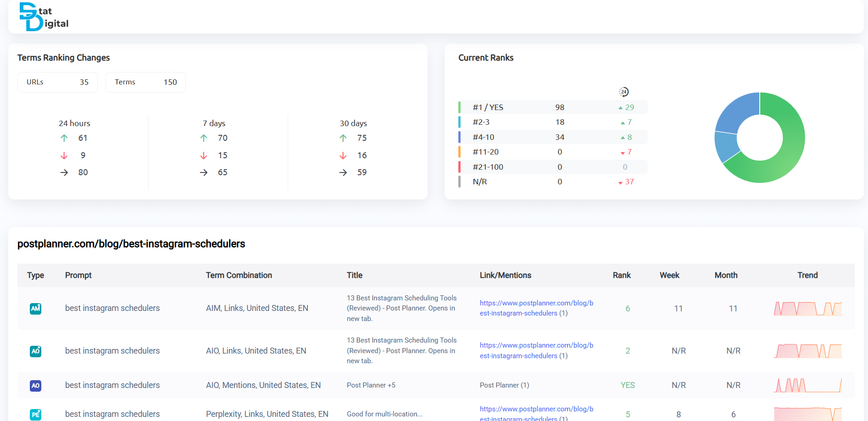Click the trend sparkline in the Perplexity row
The image size is (868, 421).
tap(808, 414)
